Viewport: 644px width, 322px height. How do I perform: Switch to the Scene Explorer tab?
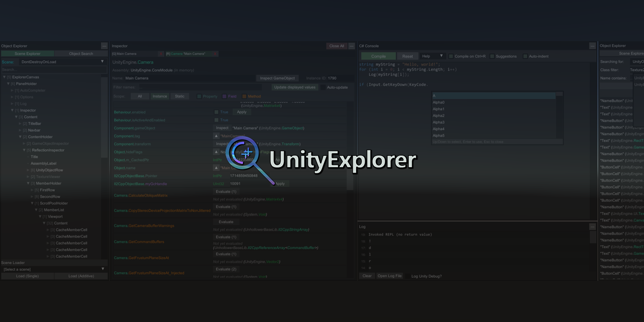coord(27,54)
